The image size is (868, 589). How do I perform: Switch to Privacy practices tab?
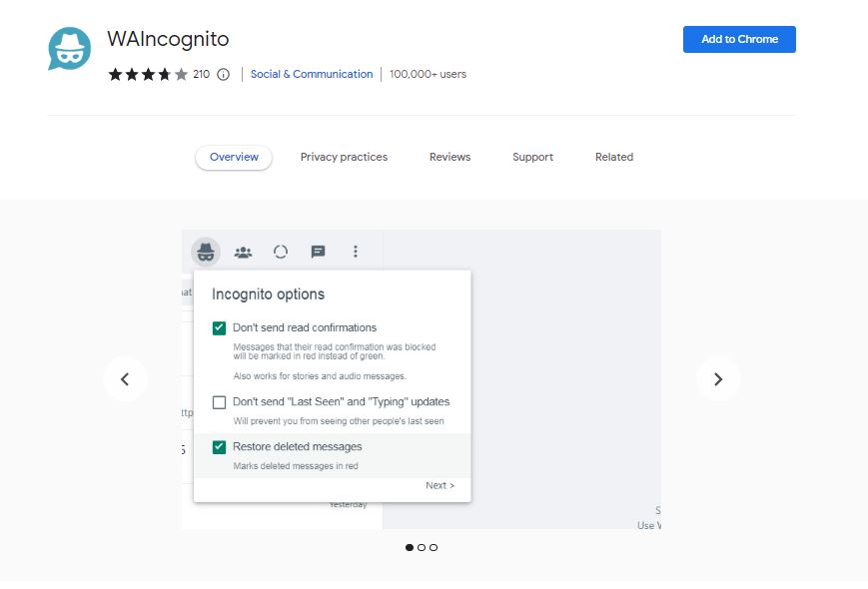[x=344, y=157]
